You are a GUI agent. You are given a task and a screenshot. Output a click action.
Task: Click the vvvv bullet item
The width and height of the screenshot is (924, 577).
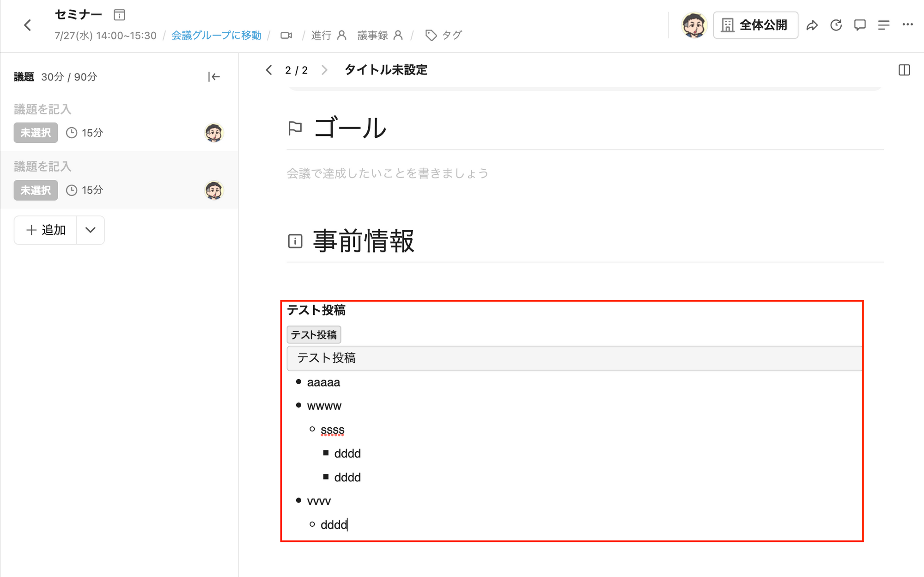[319, 501]
